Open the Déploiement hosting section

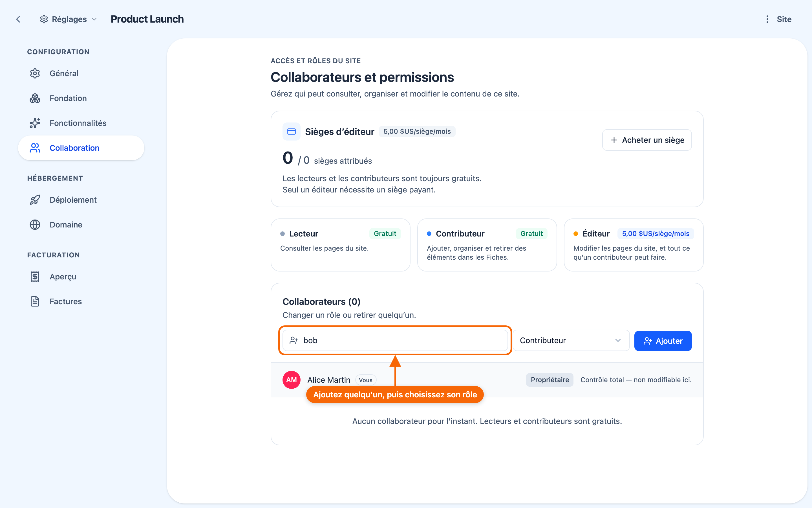81,200
